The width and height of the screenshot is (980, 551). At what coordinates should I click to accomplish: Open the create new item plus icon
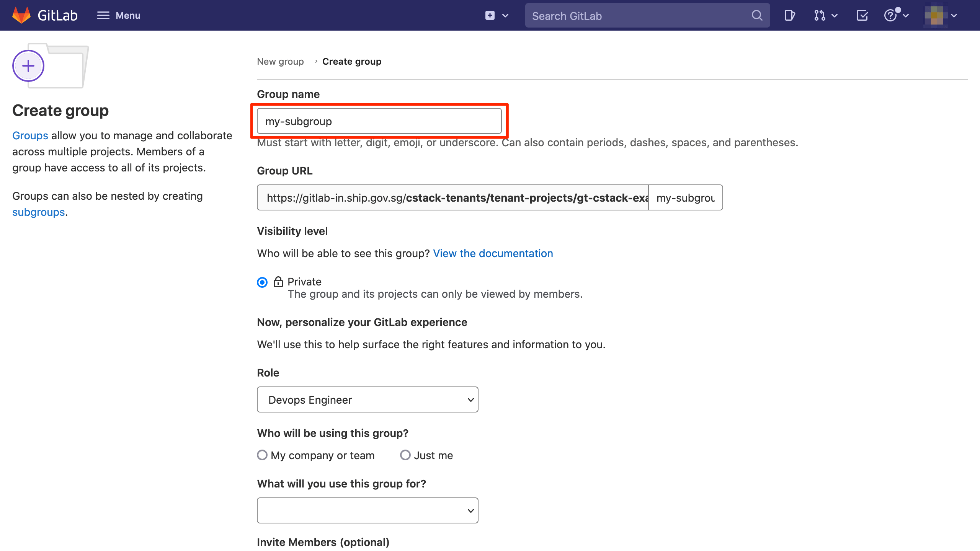490,15
